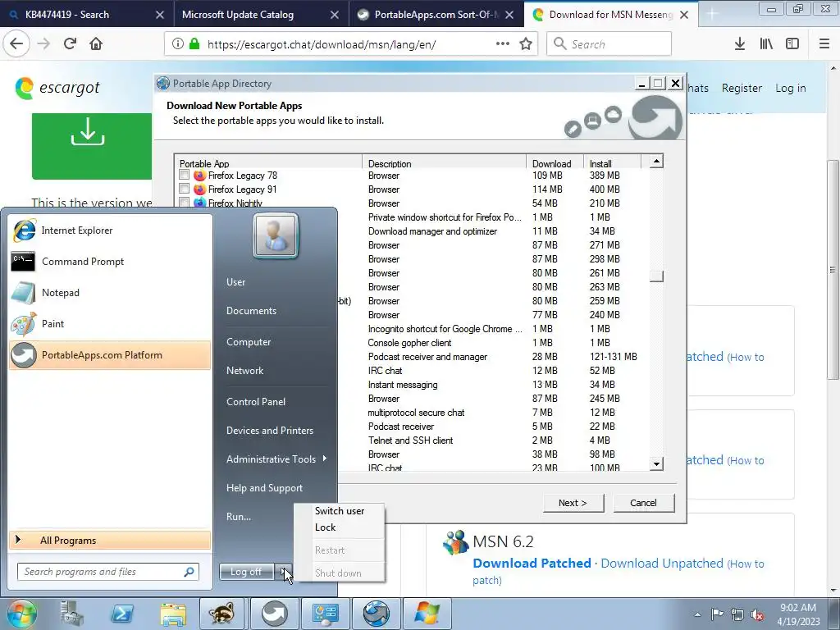
Task: Open Windows Explorer folder on taskbar
Action: 172,614
